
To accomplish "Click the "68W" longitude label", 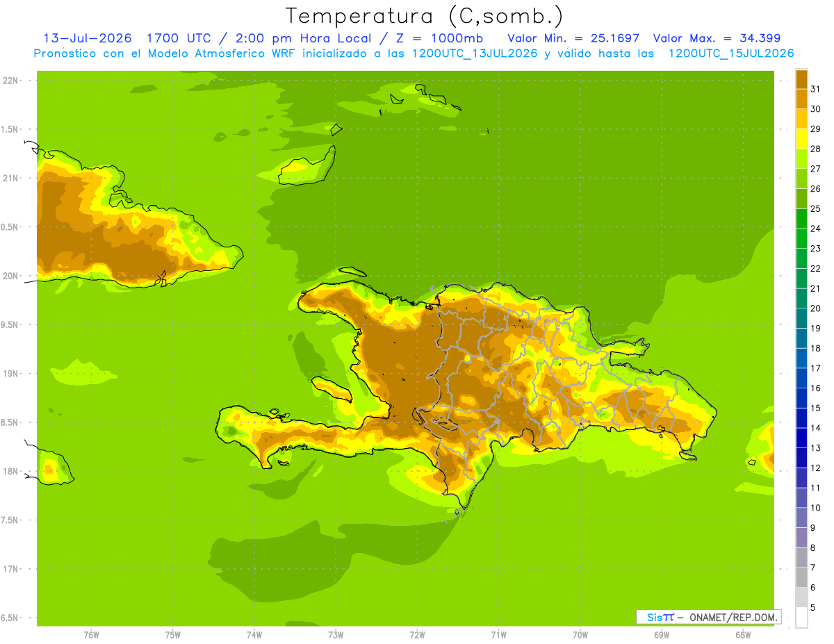I will (743, 634).
